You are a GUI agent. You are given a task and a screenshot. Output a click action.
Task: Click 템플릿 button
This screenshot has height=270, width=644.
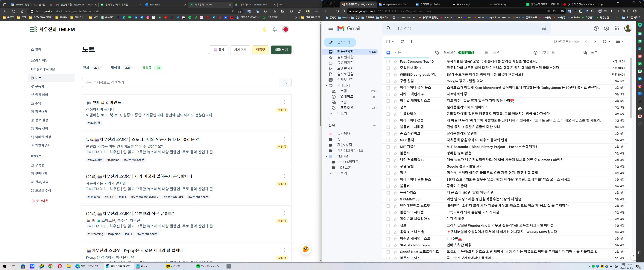coord(260,50)
